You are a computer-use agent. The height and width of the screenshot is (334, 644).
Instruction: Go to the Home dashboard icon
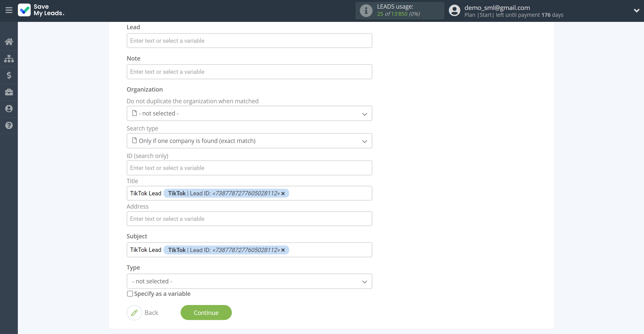pos(9,41)
